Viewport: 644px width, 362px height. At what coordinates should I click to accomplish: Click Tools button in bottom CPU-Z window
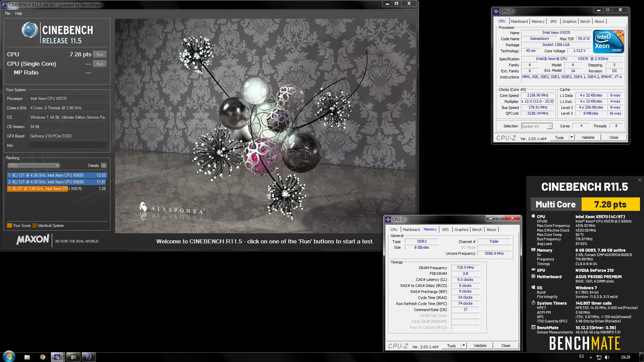(x=451, y=346)
